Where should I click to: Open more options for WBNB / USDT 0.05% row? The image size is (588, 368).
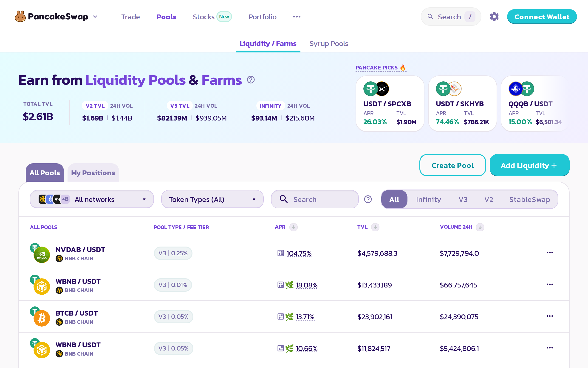point(550,348)
